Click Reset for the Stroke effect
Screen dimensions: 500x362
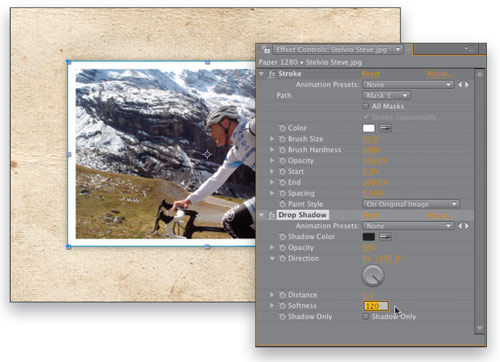371,74
